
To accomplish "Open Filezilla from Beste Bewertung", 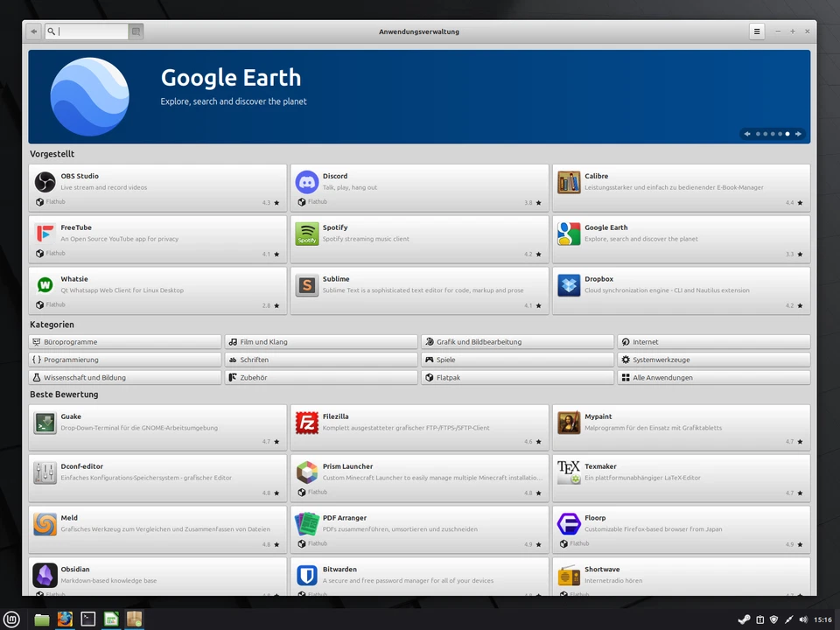I will tap(419, 427).
